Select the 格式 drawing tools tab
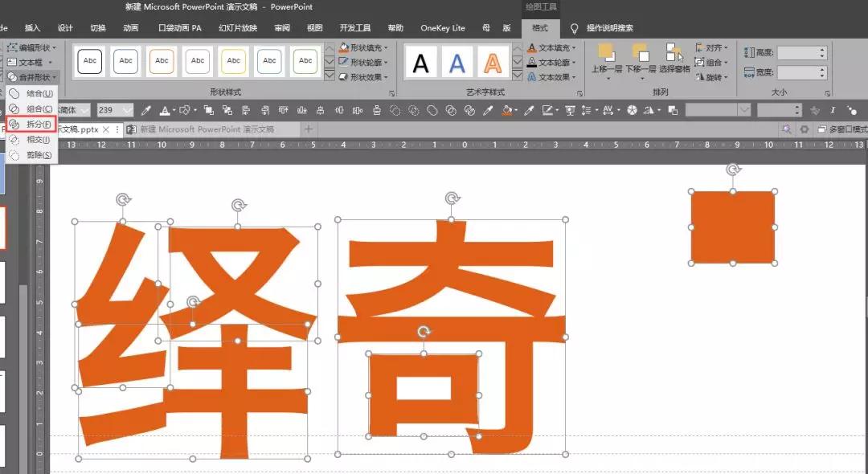 (540, 27)
